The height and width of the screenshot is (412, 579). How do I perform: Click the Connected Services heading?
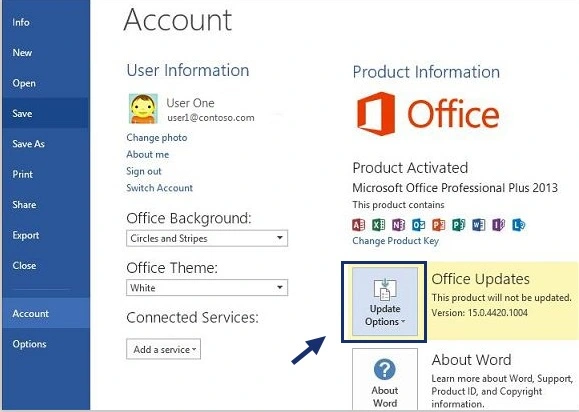coord(192,317)
